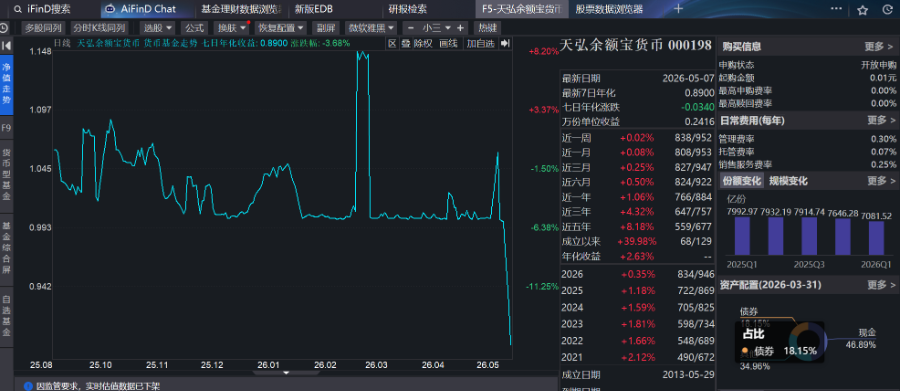Increase font size with the plus icon
The width and height of the screenshot is (900, 391).
point(460,28)
